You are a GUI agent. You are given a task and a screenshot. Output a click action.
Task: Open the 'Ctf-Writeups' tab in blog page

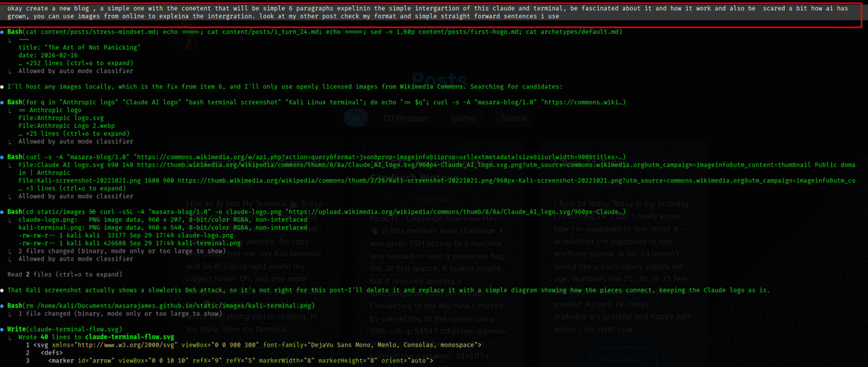(405, 118)
